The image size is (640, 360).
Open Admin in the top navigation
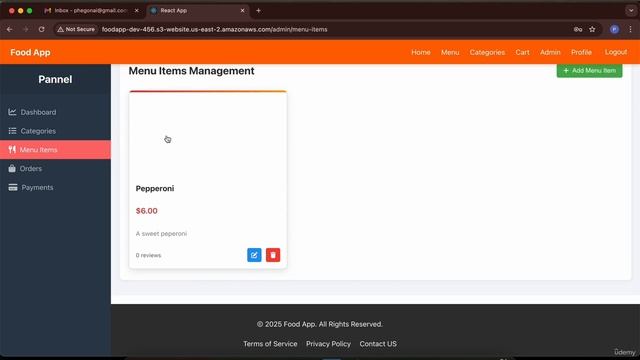550,52
